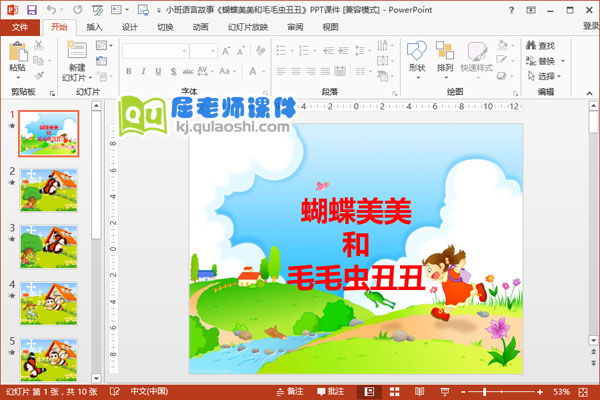The width and height of the screenshot is (600, 400).
Task: Toggle Bold formatting
Action: point(129,71)
